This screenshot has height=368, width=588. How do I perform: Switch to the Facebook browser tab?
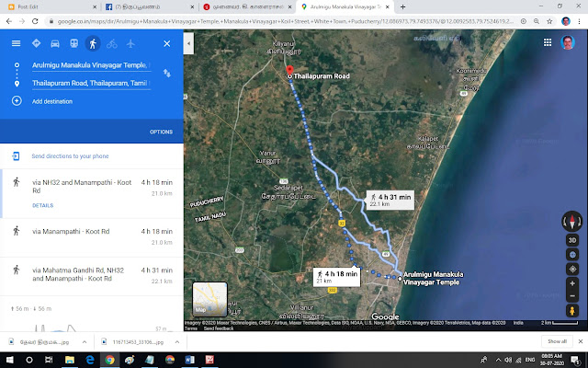tap(150, 6)
